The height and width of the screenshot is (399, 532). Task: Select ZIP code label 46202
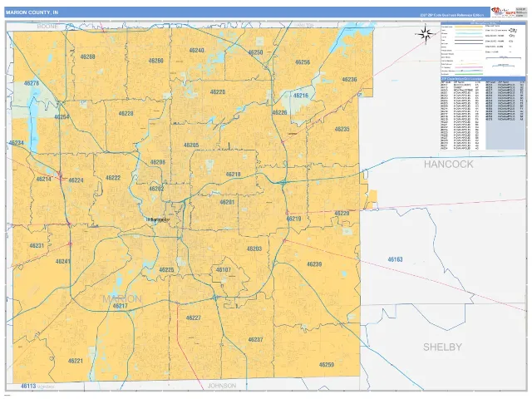[x=156, y=189]
